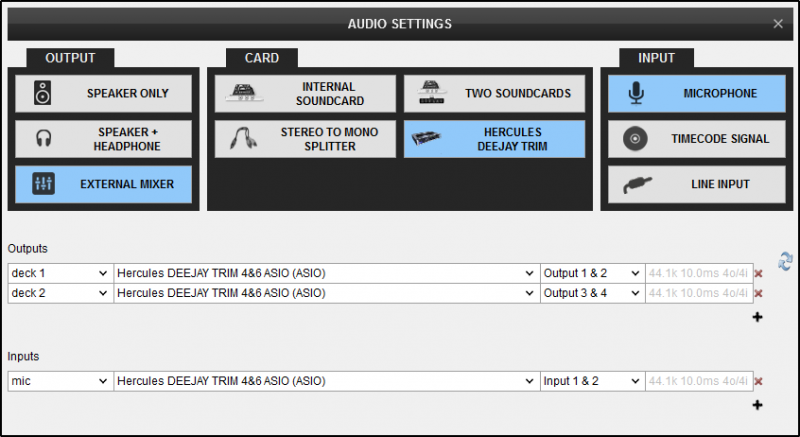Remove the mic input row
The image size is (800, 437).
coord(759,381)
